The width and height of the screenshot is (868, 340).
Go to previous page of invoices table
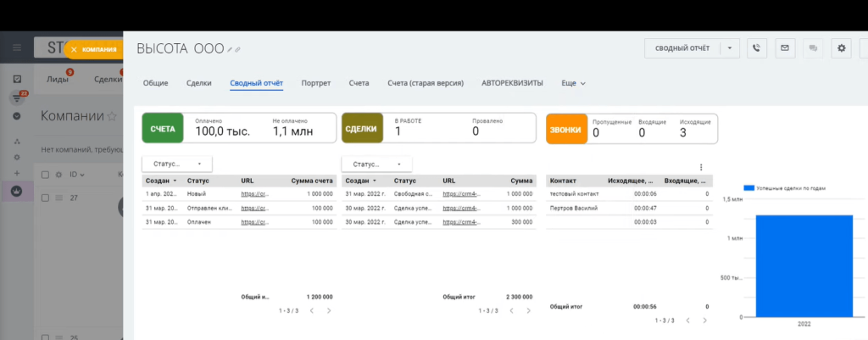point(312,310)
